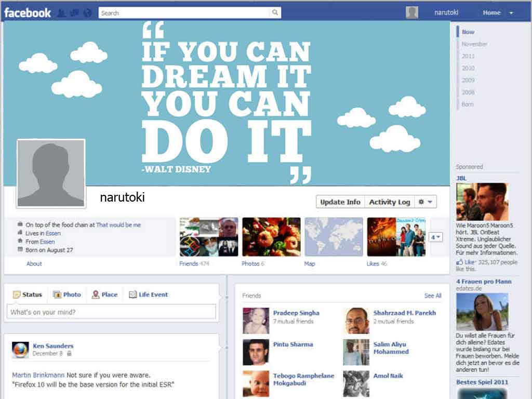This screenshot has width=532, height=399.
Task: Open account dropdown arrow beside Home
Action: click(511, 13)
